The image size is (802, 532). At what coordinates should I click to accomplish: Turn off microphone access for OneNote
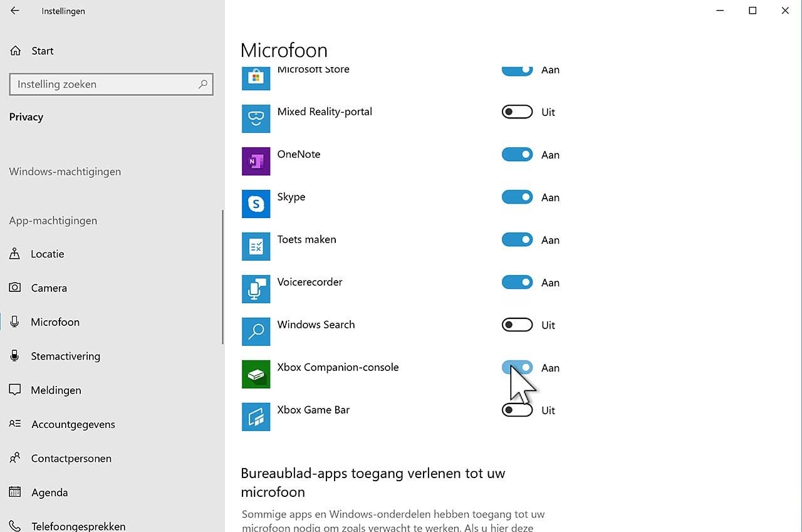coord(517,155)
